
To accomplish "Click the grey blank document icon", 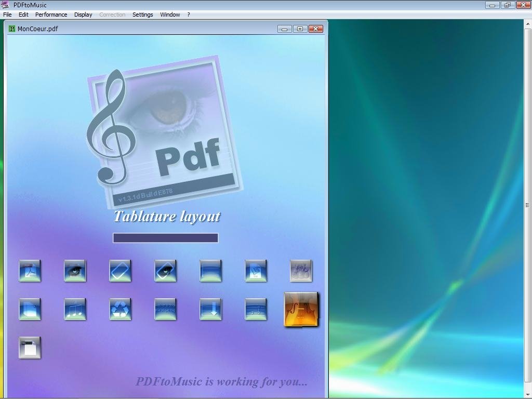I will point(30,348).
